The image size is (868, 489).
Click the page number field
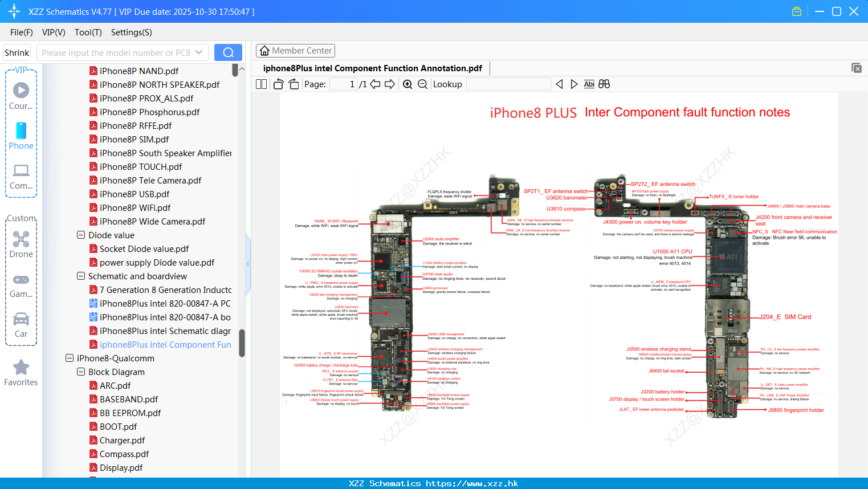point(344,84)
